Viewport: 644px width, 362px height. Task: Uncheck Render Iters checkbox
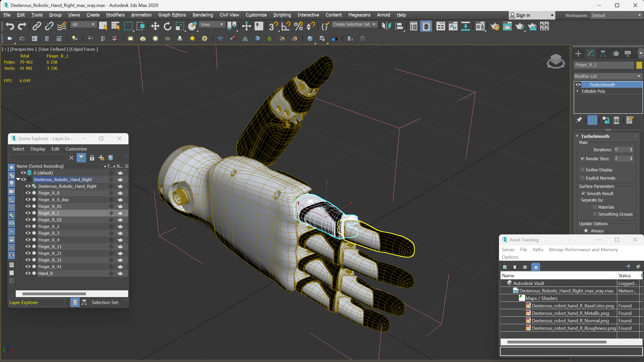pyautogui.click(x=583, y=159)
